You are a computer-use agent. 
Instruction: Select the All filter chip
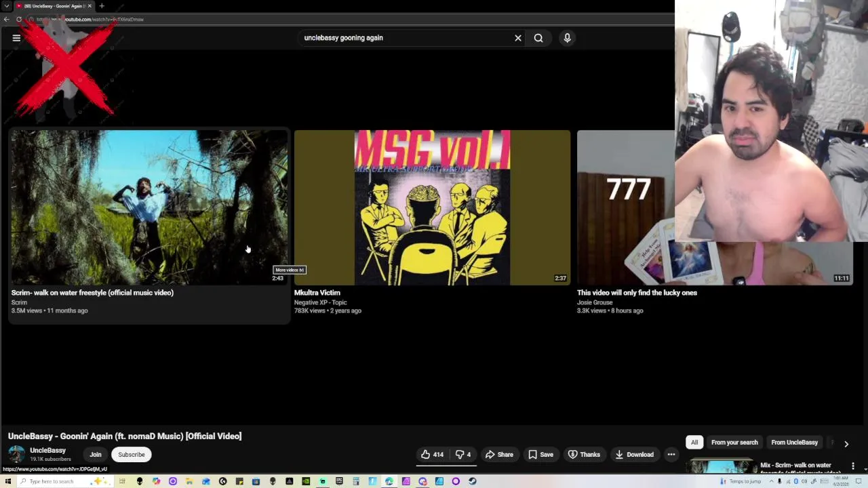[x=694, y=443]
